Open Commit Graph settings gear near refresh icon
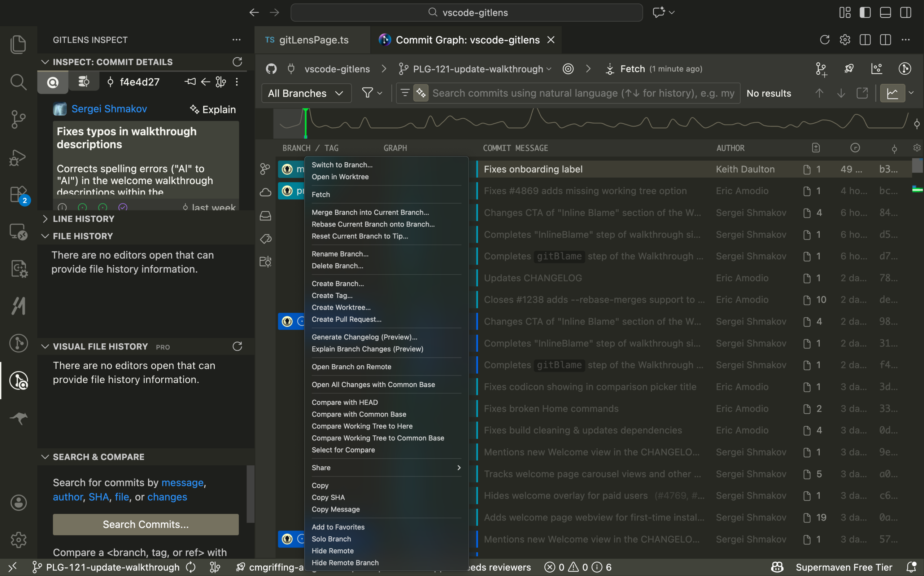Screen dimensions: 924x576 point(845,40)
